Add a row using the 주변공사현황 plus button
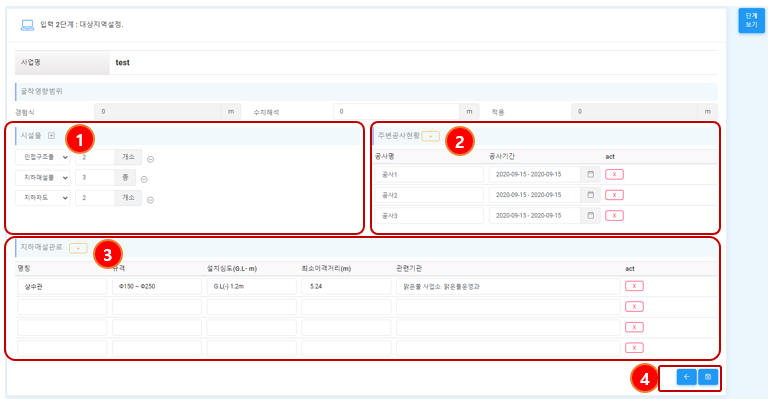 click(x=430, y=136)
